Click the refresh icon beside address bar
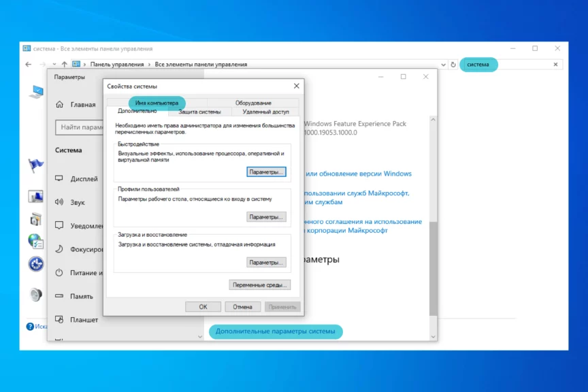Viewport: 588px width, 392px height. coord(453,65)
